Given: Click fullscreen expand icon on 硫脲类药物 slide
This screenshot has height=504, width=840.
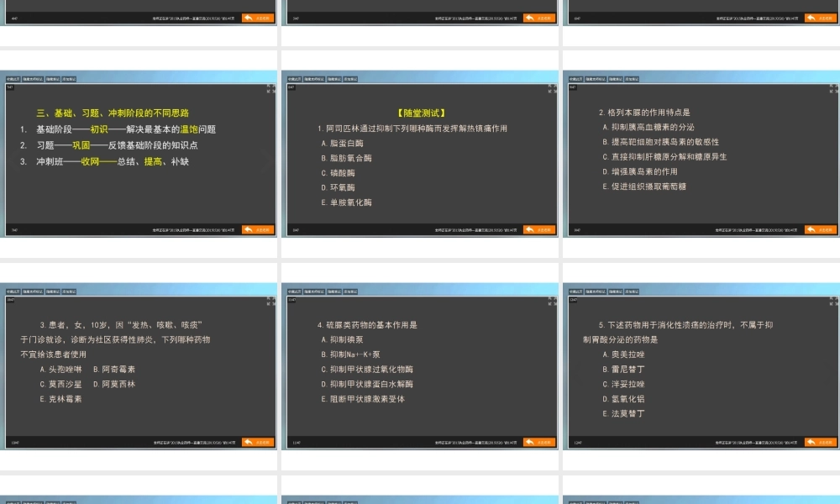Looking at the screenshot, I should pyautogui.click(x=553, y=301).
